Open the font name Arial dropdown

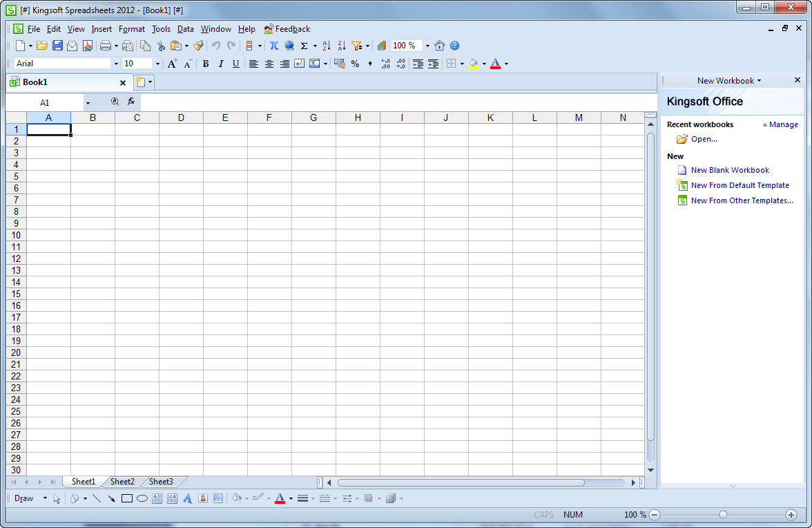(x=116, y=63)
